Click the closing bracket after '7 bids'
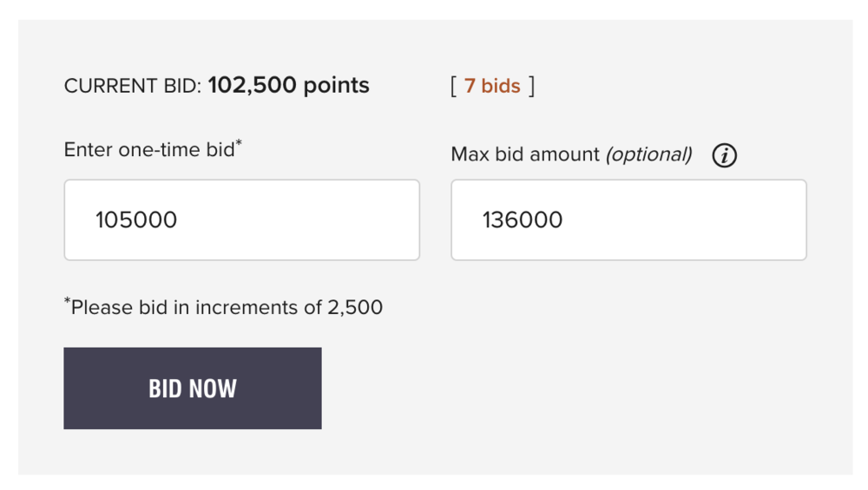The height and width of the screenshot is (490, 868). click(x=531, y=86)
